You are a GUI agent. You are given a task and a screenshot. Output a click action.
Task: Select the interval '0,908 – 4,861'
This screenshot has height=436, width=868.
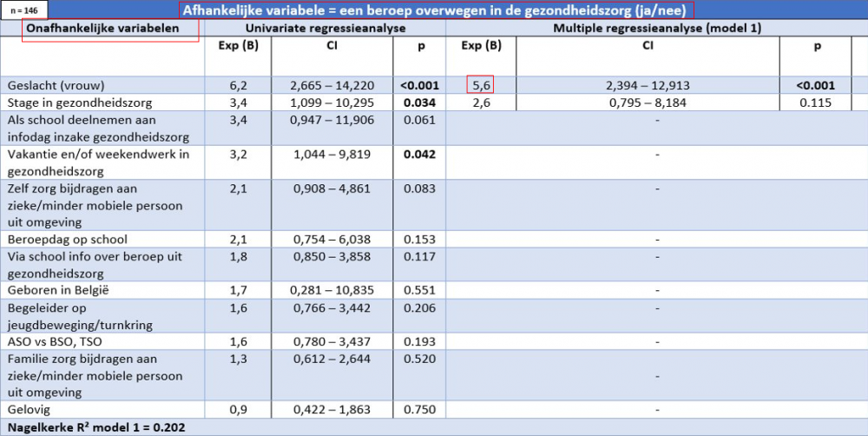pyautogui.click(x=332, y=188)
